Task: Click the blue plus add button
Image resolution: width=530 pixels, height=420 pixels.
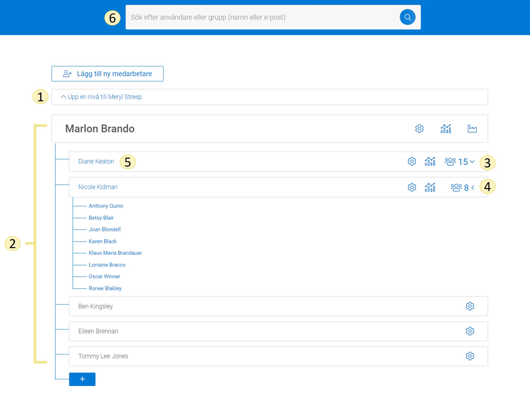Action: tap(82, 379)
